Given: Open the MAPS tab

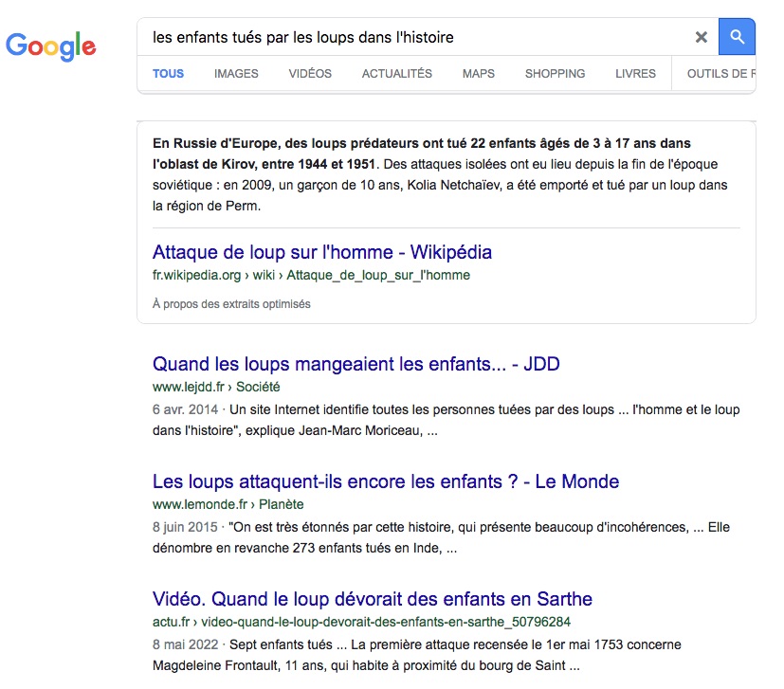Looking at the screenshot, I should coord(479,74).
